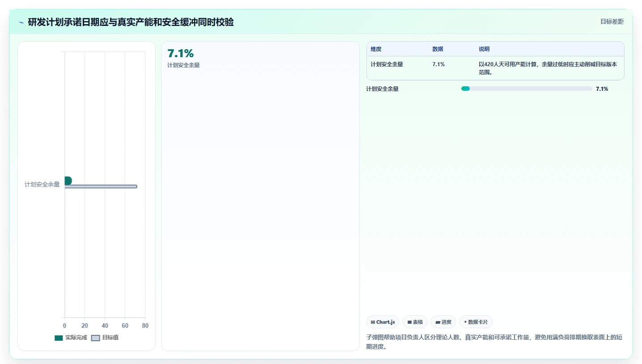Click the 7.1% table data cell
The image size is (642, 364).
click(438, 64)
